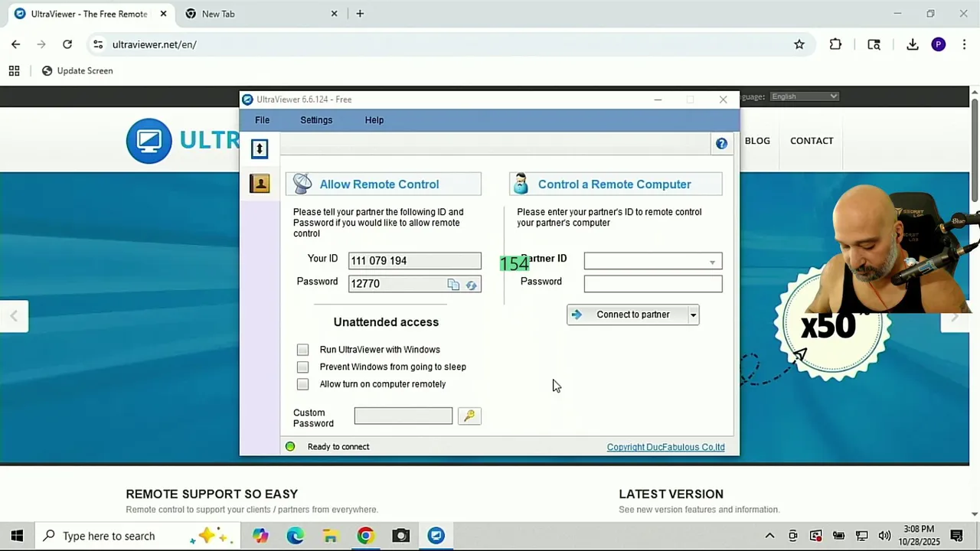Open the Update Screen bookmark
The image size is (980, 551).
77,70
